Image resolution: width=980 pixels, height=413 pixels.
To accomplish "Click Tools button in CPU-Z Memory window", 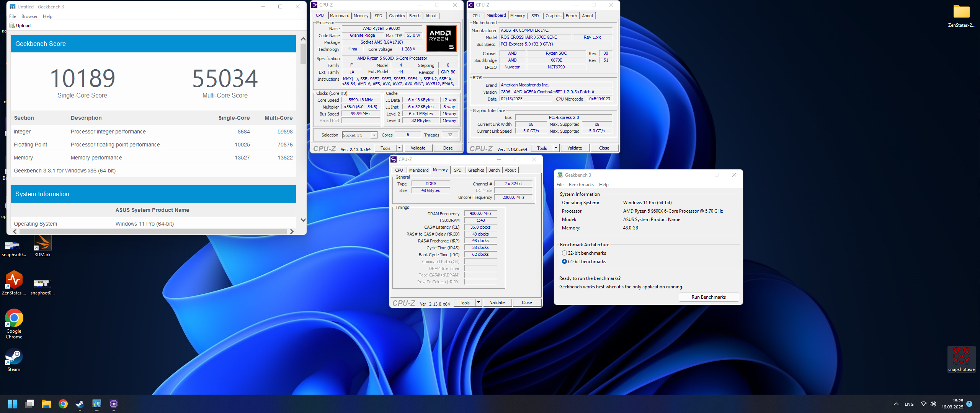I will click(465, 302).
